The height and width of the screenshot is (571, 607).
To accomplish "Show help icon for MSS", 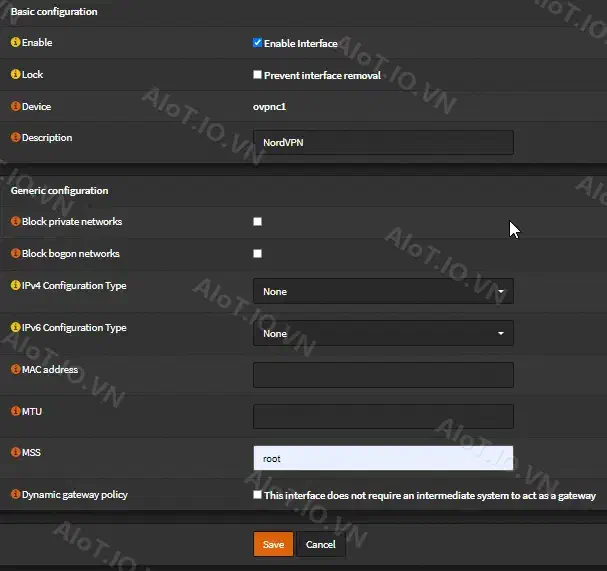I will [15, 452].
